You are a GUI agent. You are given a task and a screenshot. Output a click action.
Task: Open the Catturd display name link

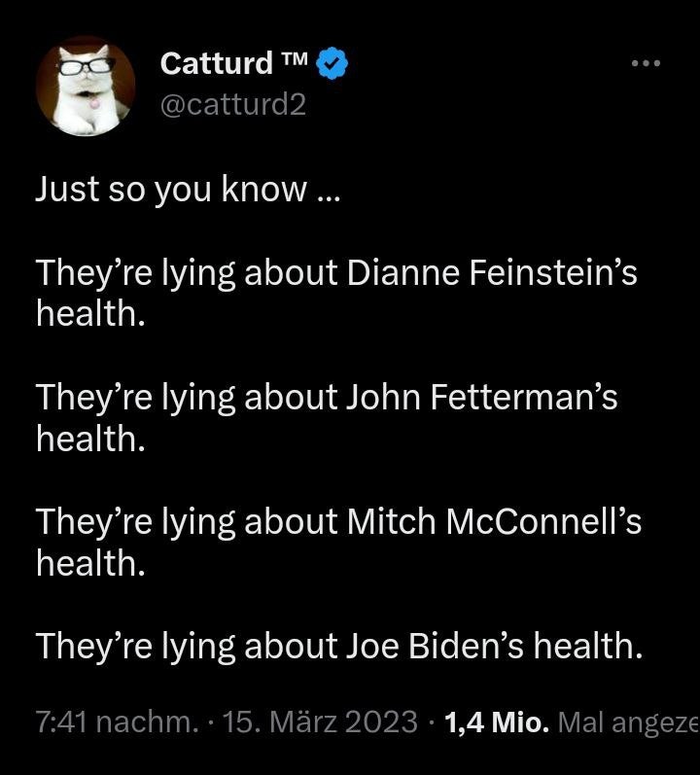(216, 64)
